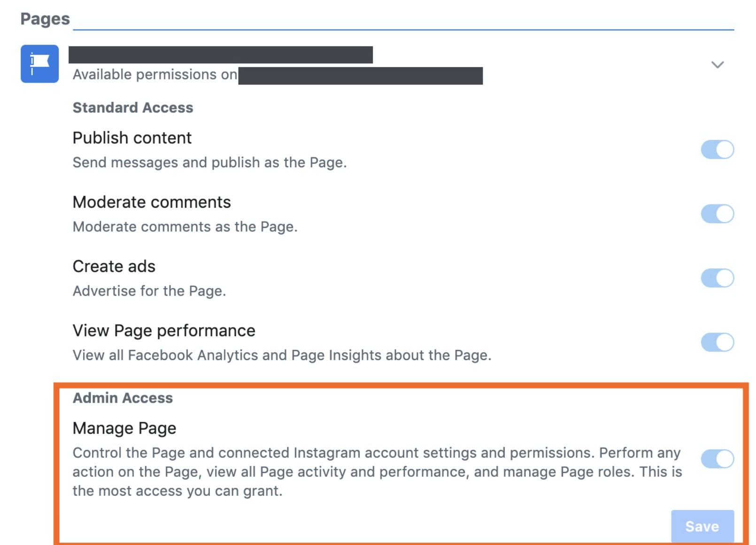Toggle the Publish content switch
This screenshot has height=545, width=756.
717,149
